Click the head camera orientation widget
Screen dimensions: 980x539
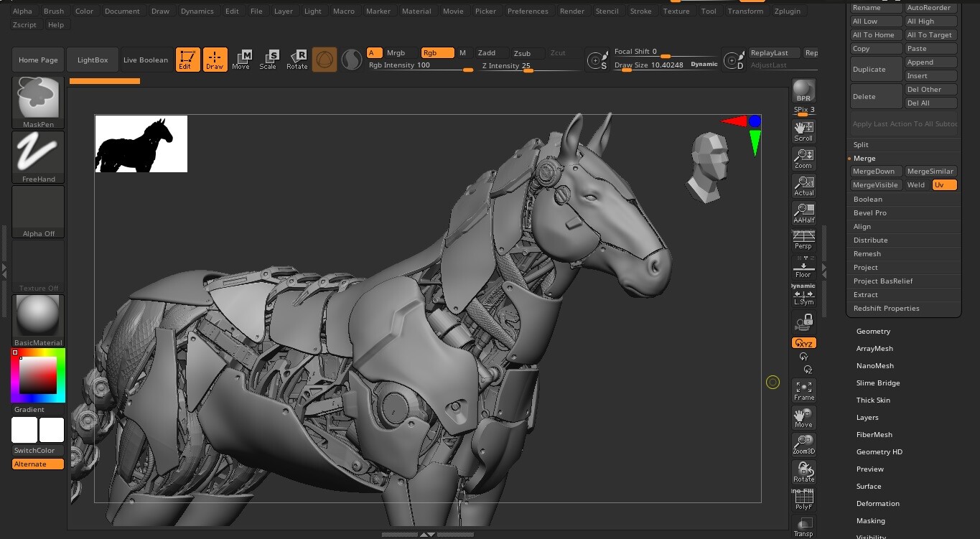(x=709, y=167)
